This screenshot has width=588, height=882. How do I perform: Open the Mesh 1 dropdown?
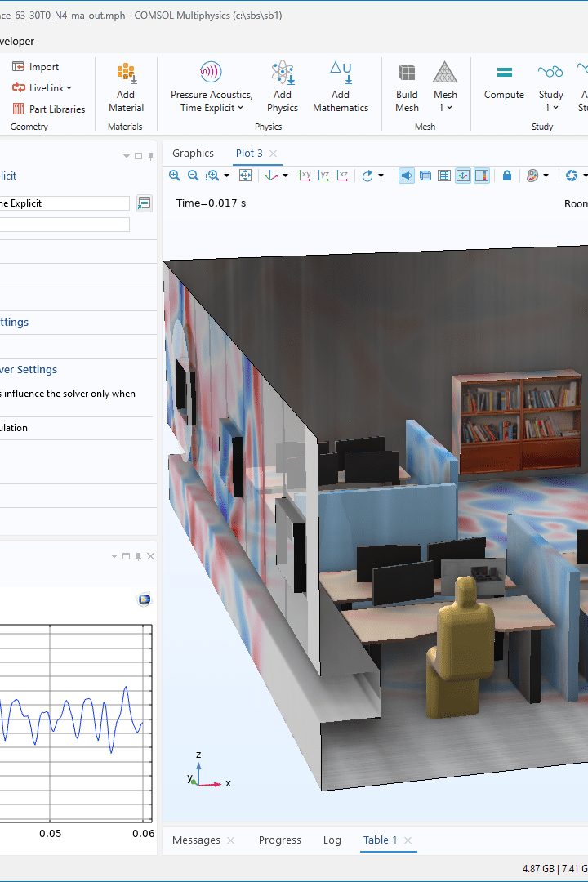(x=445, y=87)
